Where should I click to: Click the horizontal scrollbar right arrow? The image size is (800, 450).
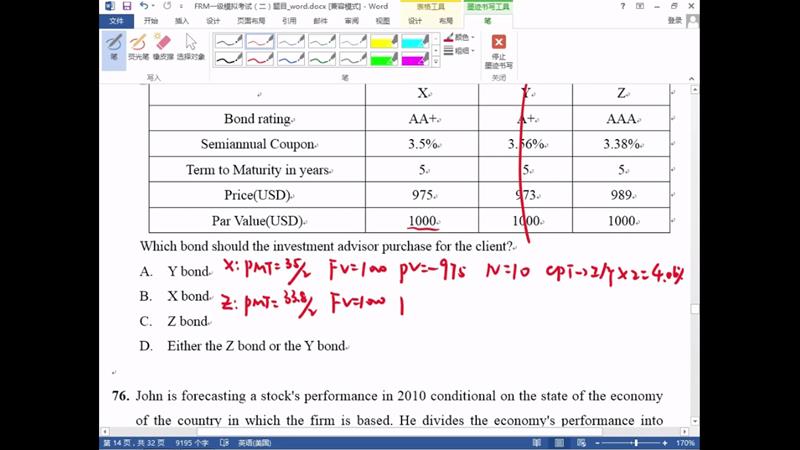coord(685,432)
